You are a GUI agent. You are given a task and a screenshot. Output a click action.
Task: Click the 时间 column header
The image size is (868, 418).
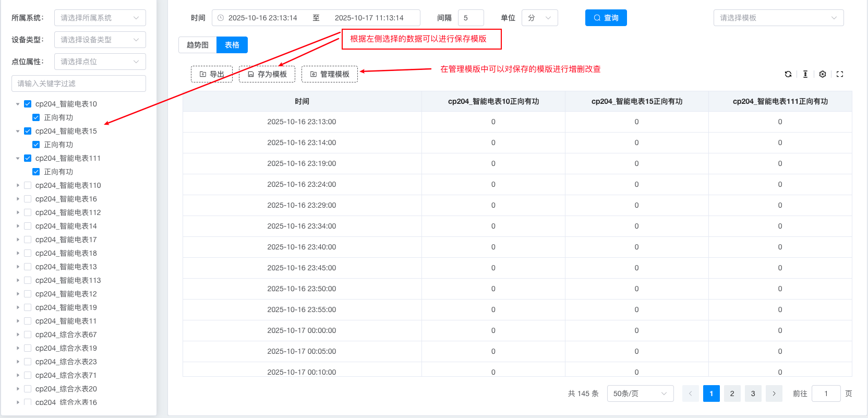click(302, 101)
